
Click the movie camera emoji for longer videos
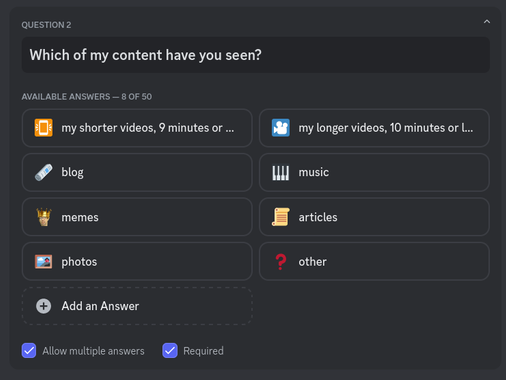point(281,128)
